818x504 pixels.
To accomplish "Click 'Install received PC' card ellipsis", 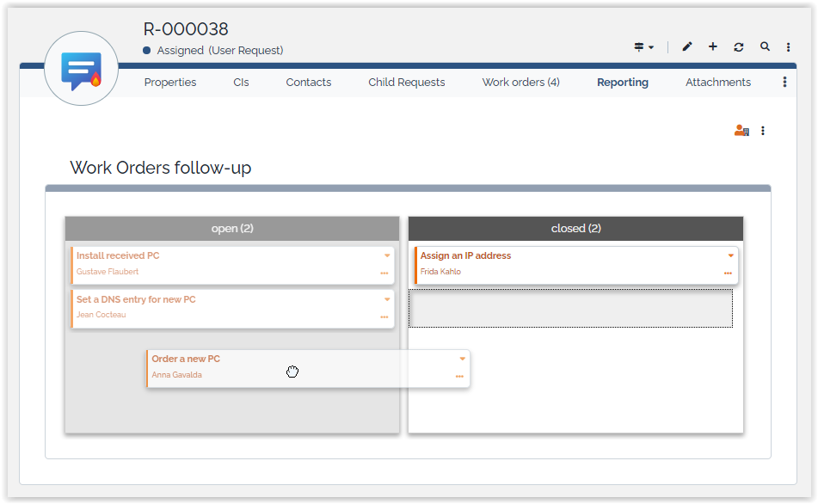I will (384, 274).
